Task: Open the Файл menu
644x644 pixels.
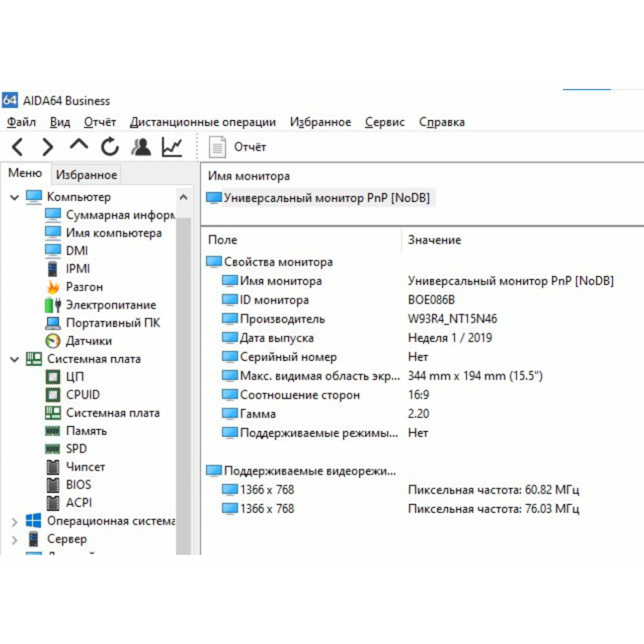Action: point(21,122)
